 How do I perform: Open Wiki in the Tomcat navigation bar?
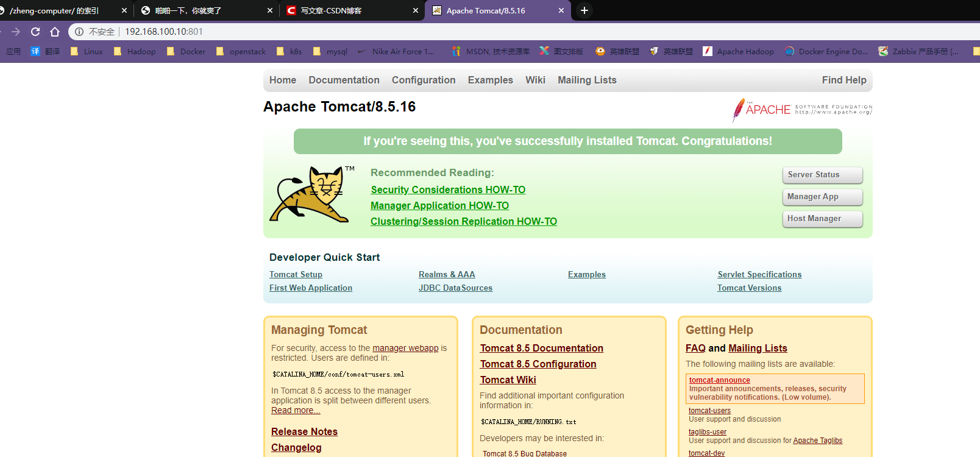point(535,80)
